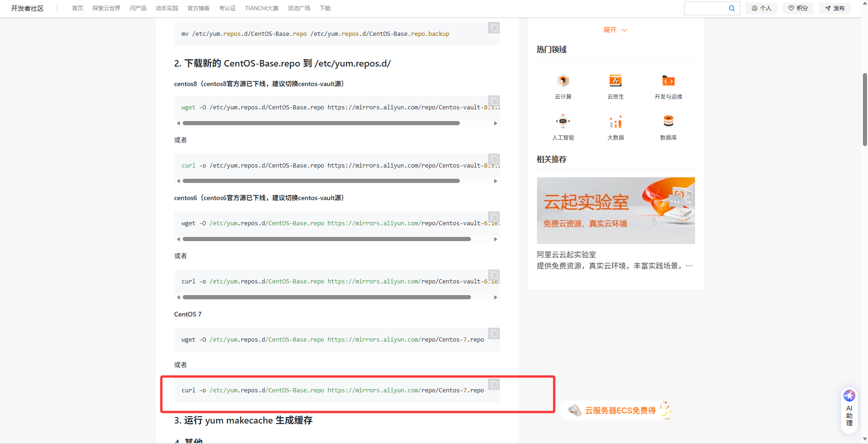The image size is (868, 444).
Task: Open the 云服务器ECS免费得 promotion banner
Action: pos(617,410)
